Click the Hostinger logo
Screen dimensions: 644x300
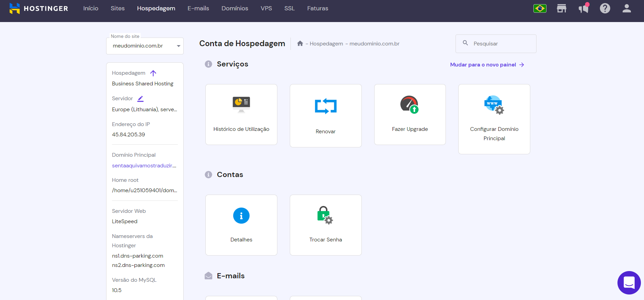[39, 8]
